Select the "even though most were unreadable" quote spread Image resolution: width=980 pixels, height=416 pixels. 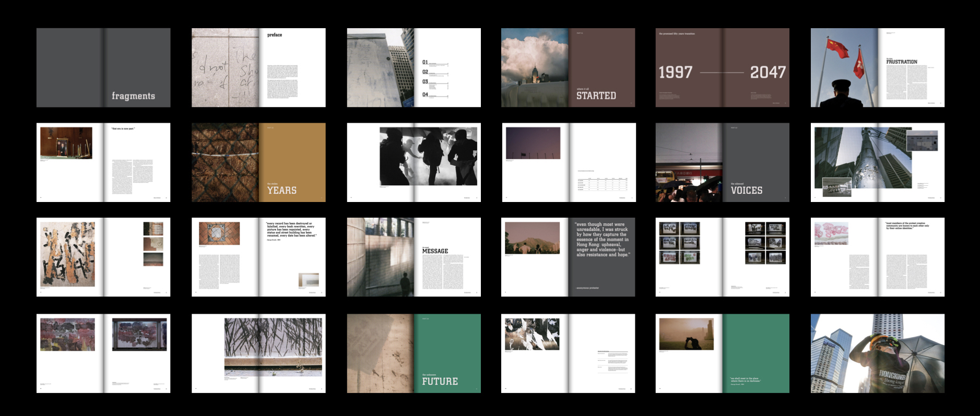(568, 257)
